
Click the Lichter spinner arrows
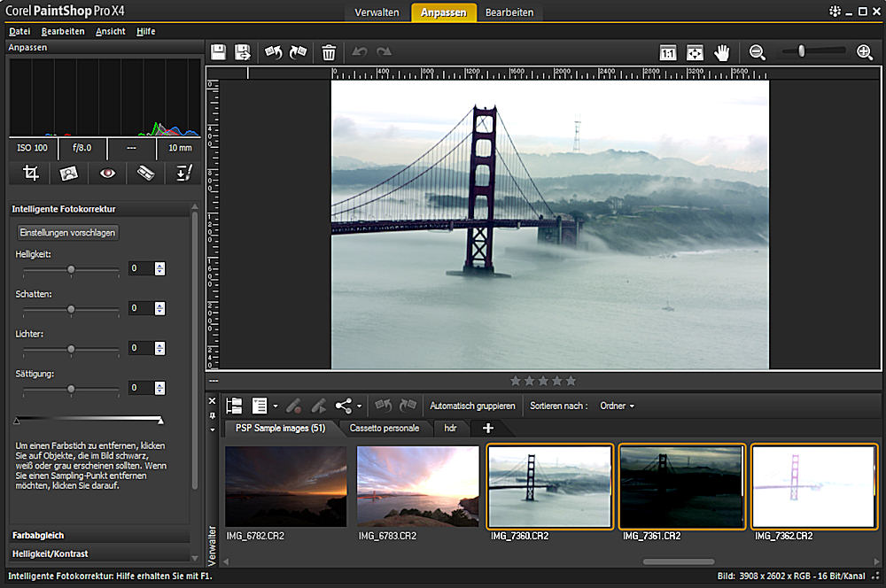coord(159,348)
